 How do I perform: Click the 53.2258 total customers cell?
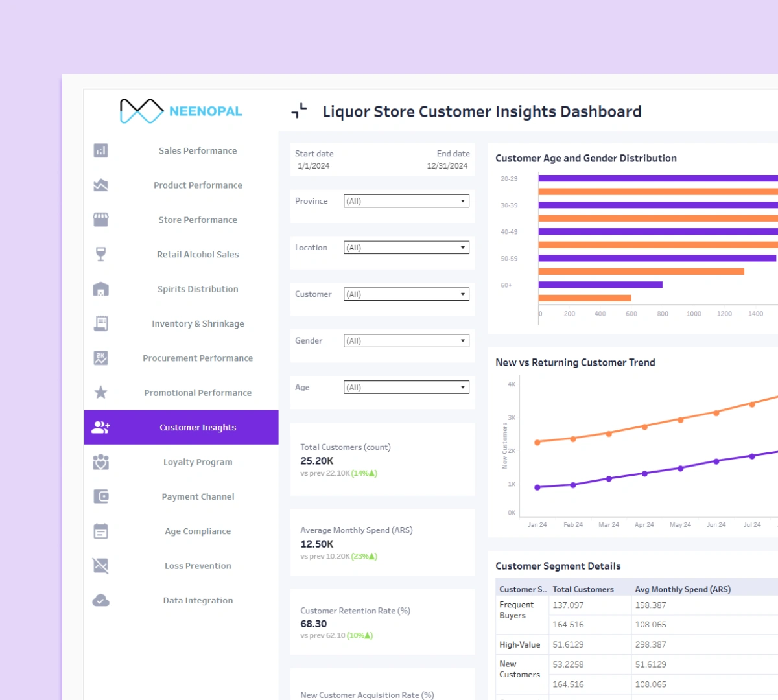568,664
